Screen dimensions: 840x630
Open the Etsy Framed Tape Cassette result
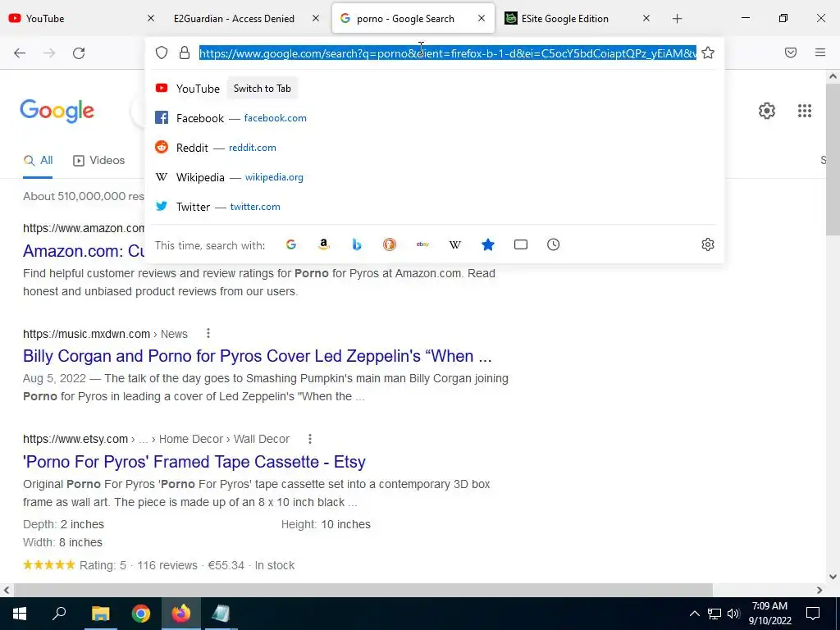(194, 462)
